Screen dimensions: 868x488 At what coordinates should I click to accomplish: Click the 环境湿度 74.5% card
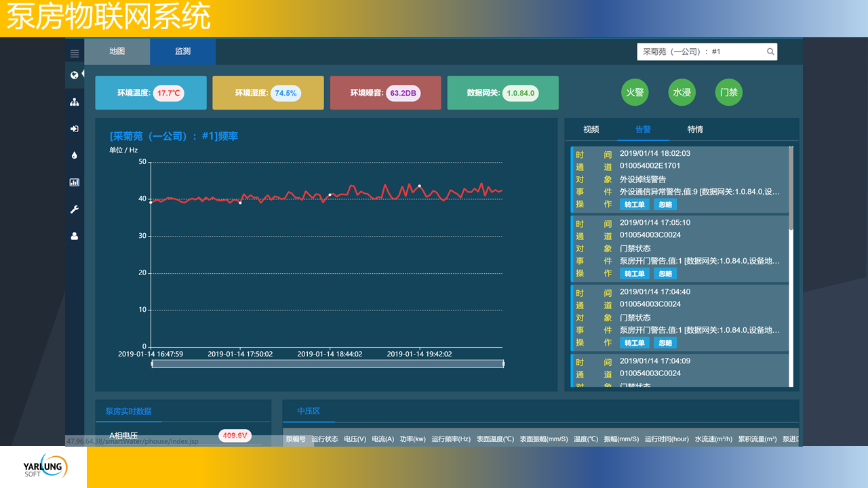click(x=269, y=93)
